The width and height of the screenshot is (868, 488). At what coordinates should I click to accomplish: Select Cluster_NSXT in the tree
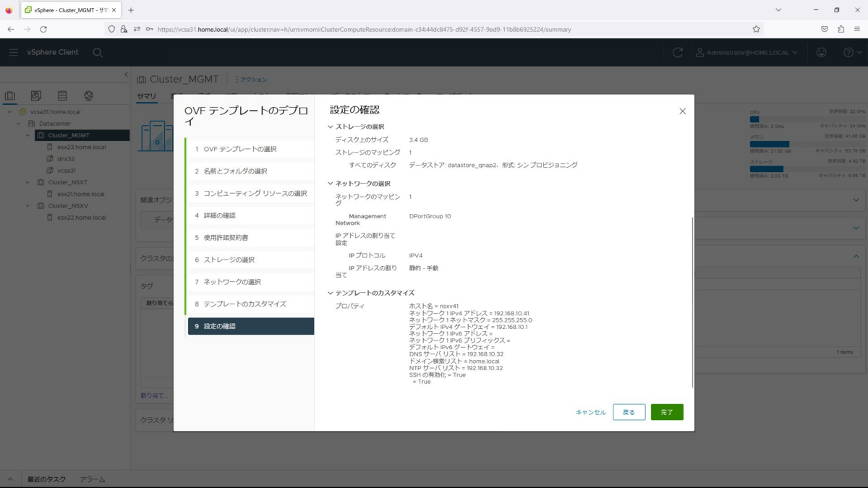click(67, 182)
